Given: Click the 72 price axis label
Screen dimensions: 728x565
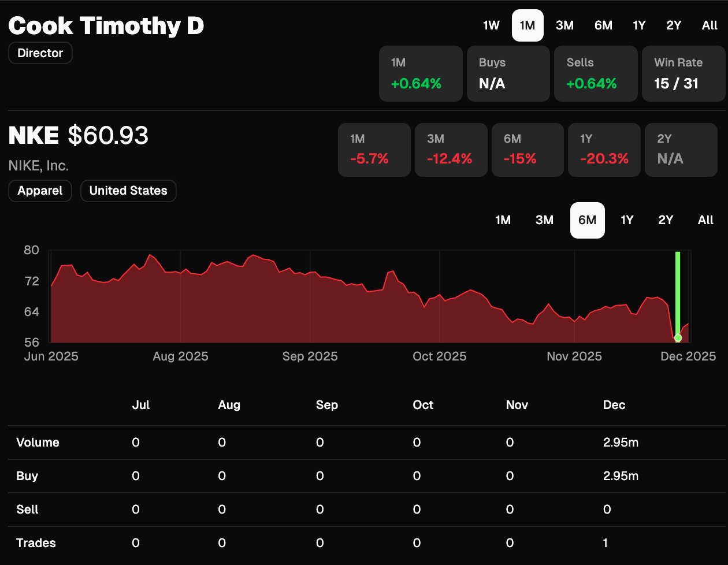Looking at the screenshot, I should (x=31, y=281).
